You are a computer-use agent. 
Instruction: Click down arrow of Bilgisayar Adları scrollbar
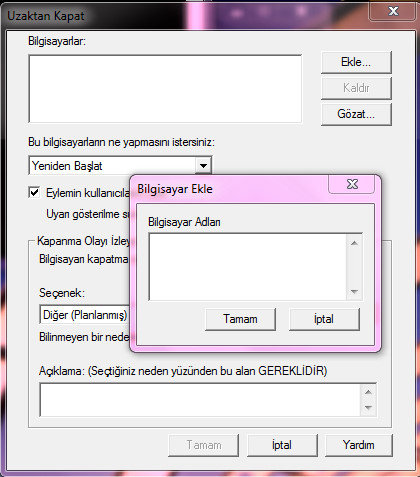354,292
